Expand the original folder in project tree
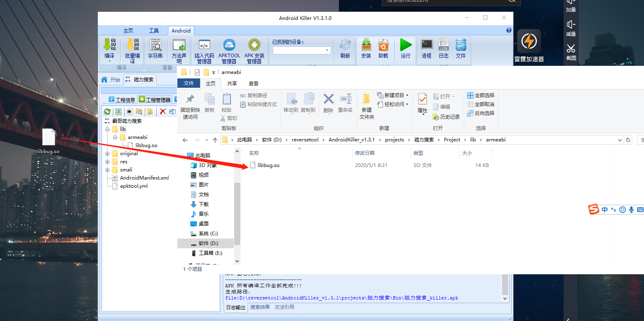 coord(108,154)
